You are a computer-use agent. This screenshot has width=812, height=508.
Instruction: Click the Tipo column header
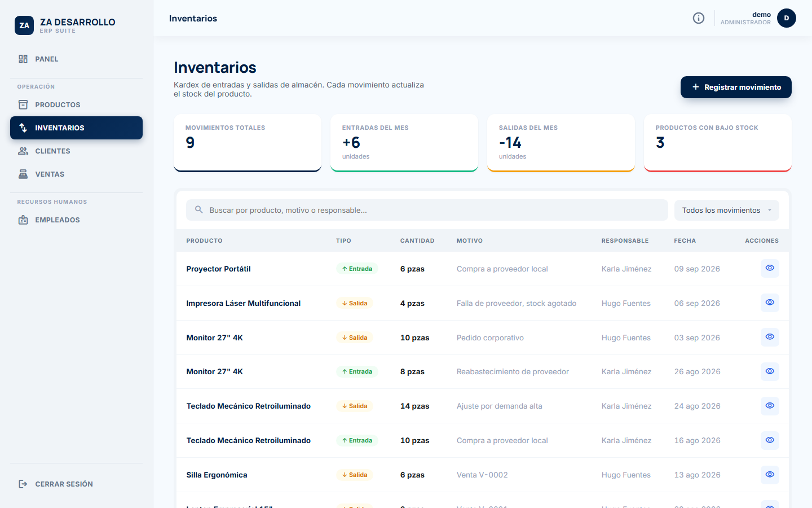pyautogui.click(x=343, y=240)
